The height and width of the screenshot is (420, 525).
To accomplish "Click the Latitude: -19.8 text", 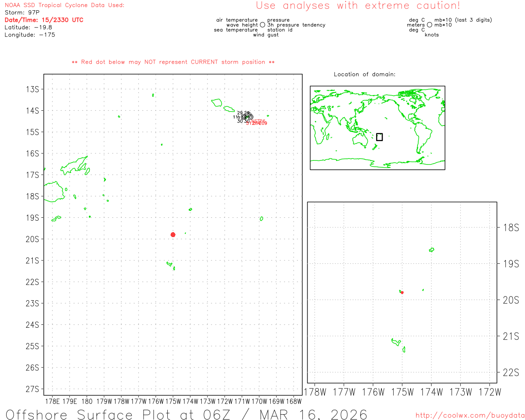I will point(28,27).
